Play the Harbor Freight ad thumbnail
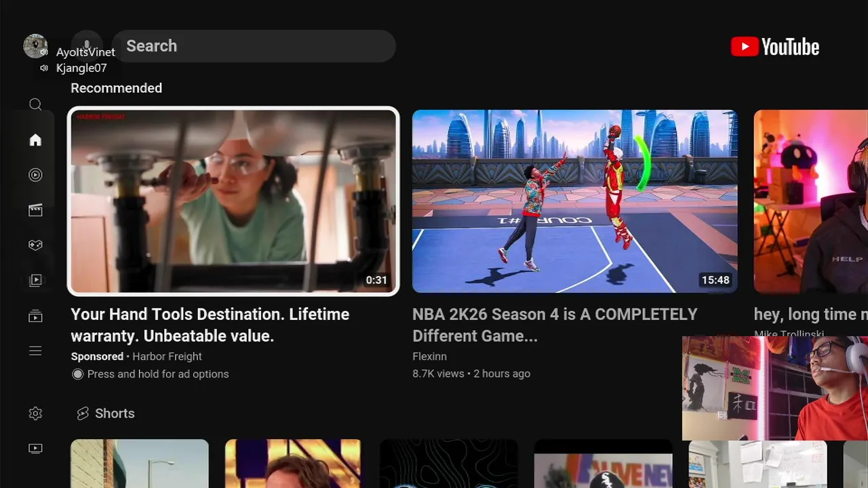This screenshot has height=488, width=868. pyautogui.click(x=233, y=201)
